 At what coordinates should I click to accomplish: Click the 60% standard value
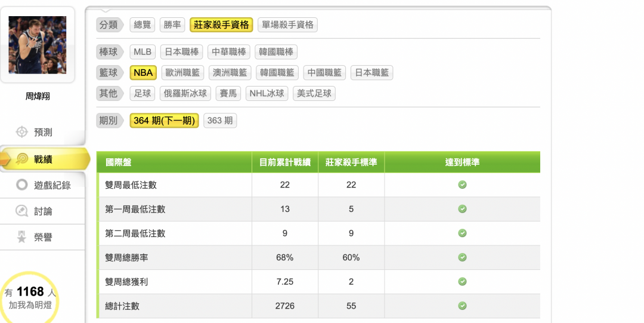coord(351,257)
